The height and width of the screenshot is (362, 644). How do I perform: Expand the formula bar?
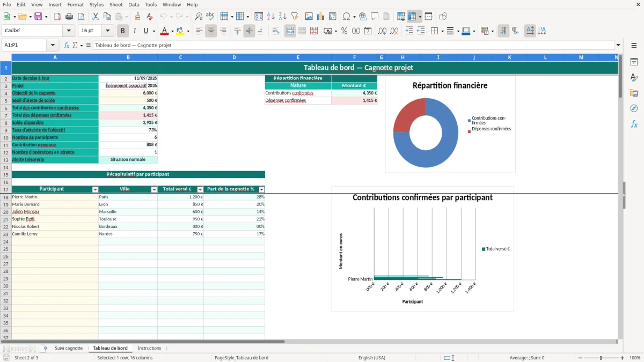pyautogui.click(x=618, y=45)
